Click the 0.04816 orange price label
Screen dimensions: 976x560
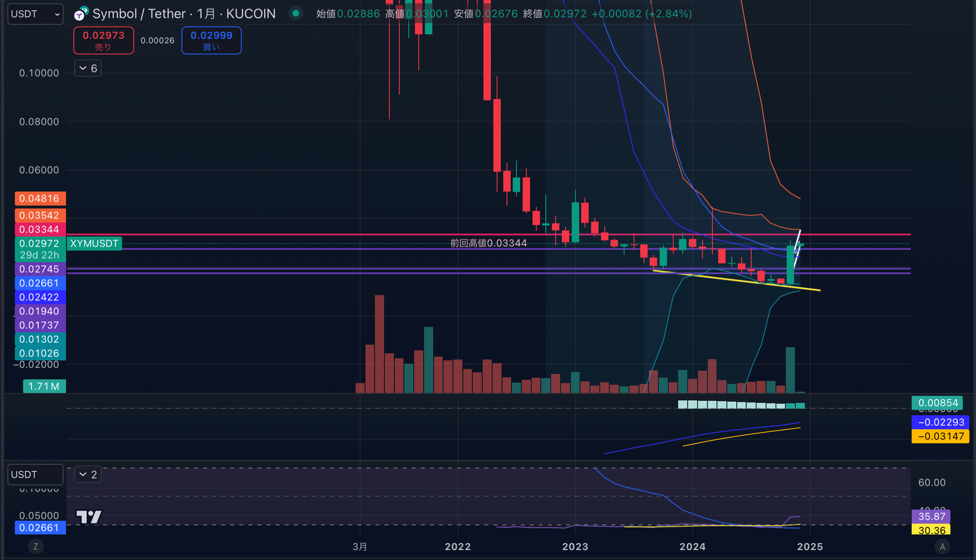point(40,199)
